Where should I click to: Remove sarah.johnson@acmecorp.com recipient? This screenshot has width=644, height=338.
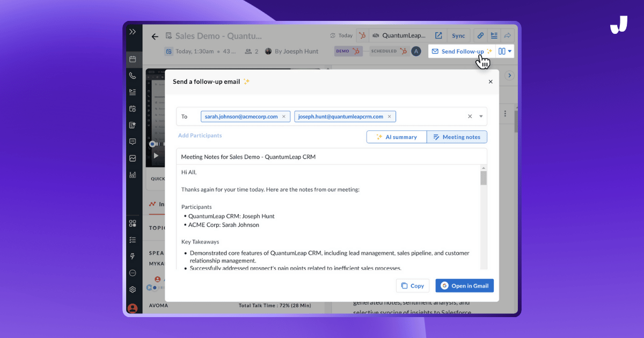(284, 116)
